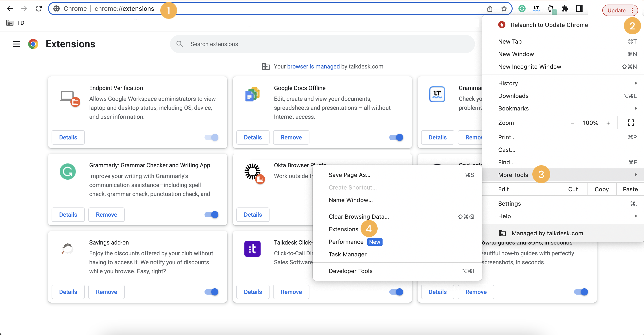644x335 pixels.
Task: Select the LanguageTool LT card icon
Action: [x=437, y=94]
